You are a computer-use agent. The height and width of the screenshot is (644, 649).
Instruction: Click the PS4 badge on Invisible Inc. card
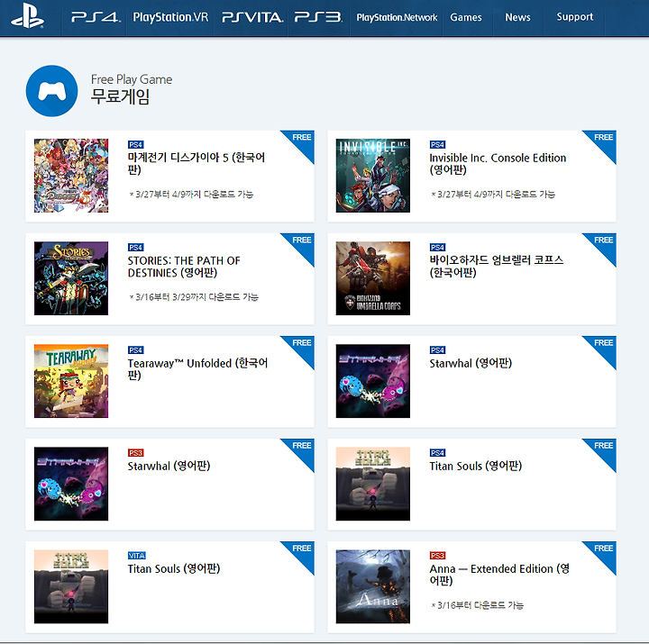[x=437, y=144]
